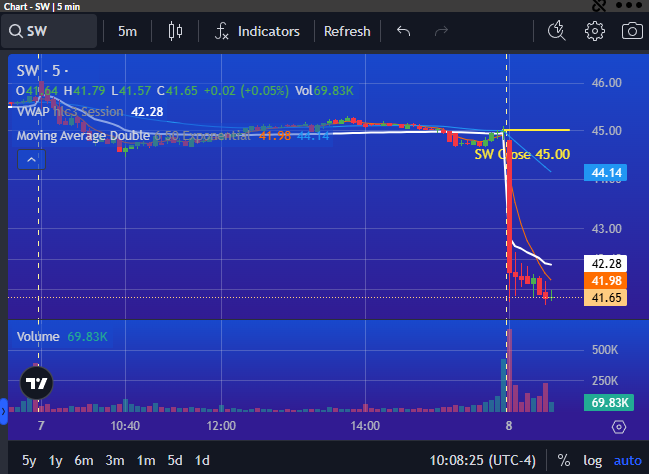Select the 5d time range

(175, 460)
